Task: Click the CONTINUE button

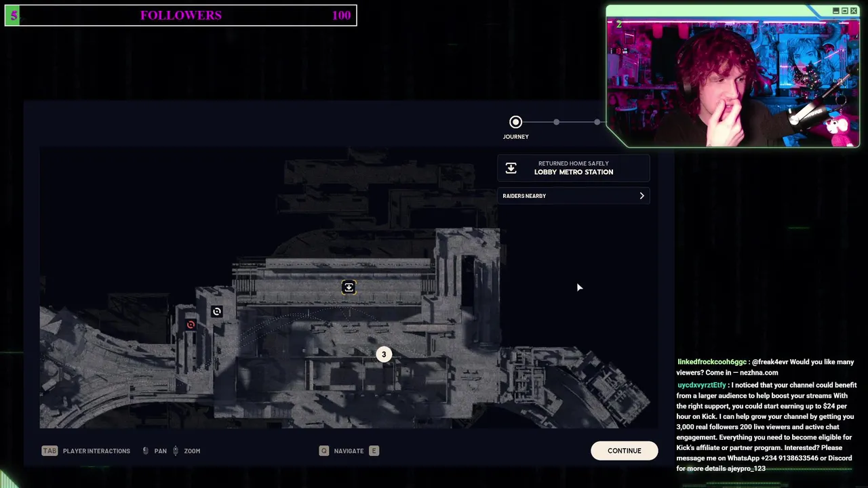Action: click(x=624, y=451)
